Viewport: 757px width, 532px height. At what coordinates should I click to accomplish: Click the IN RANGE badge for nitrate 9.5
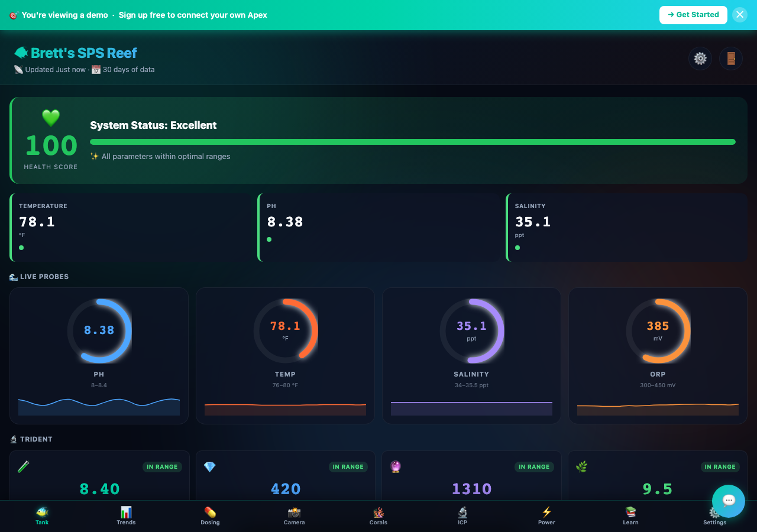tap(720, 466)
